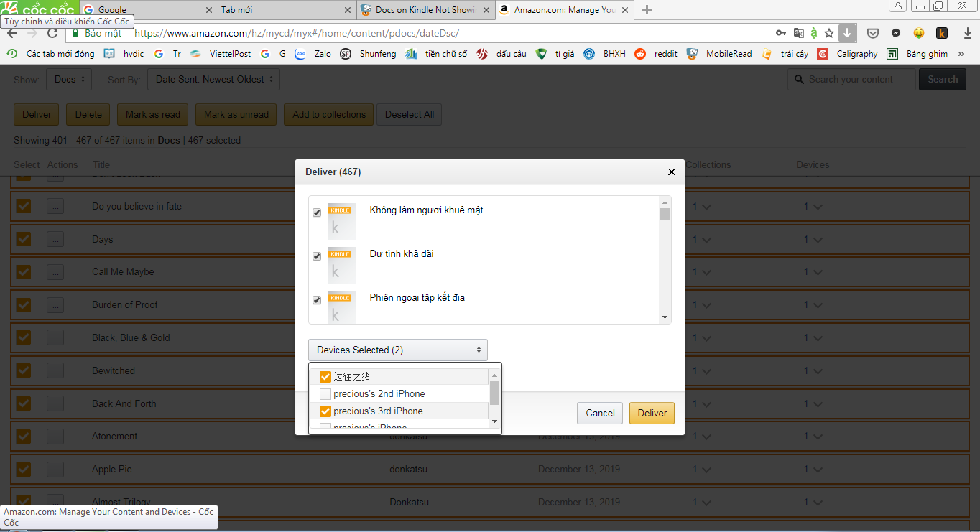Click the Delete button above the list
This screenshot has width=980, height=532.
88,114
